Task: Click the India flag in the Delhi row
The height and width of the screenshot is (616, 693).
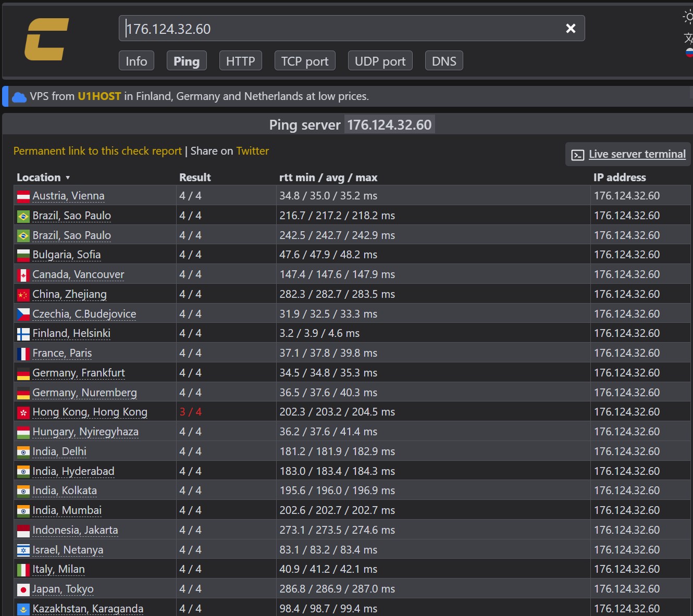Action: (x=23, y=452)
